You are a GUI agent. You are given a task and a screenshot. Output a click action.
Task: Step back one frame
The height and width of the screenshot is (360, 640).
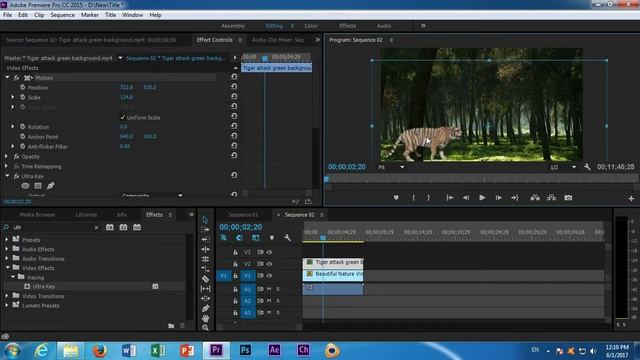pos(466,198)
